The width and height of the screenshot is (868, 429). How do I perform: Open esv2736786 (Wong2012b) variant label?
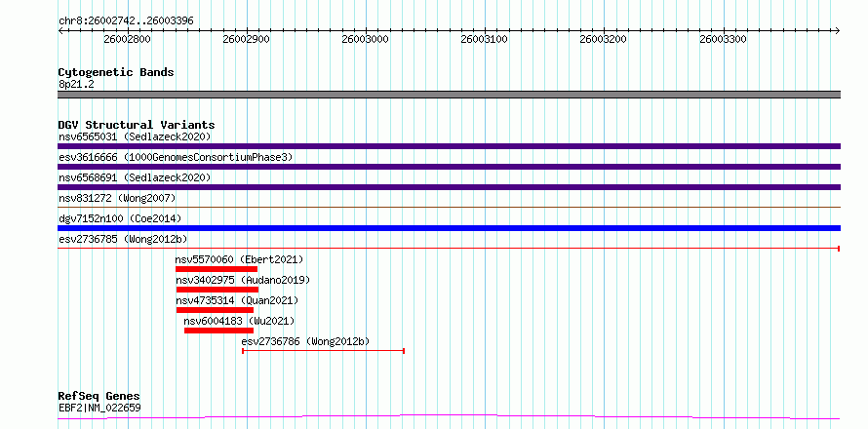point(305,341)
